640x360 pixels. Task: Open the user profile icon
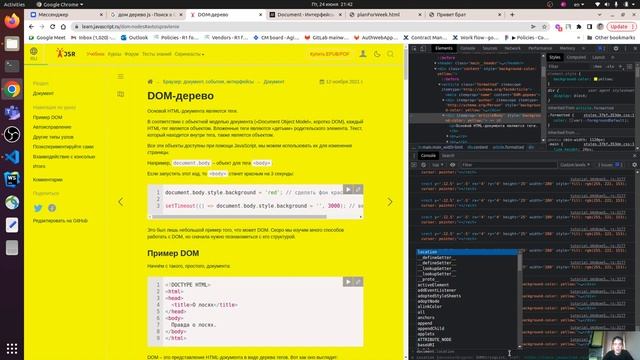[x=362, y=54]
